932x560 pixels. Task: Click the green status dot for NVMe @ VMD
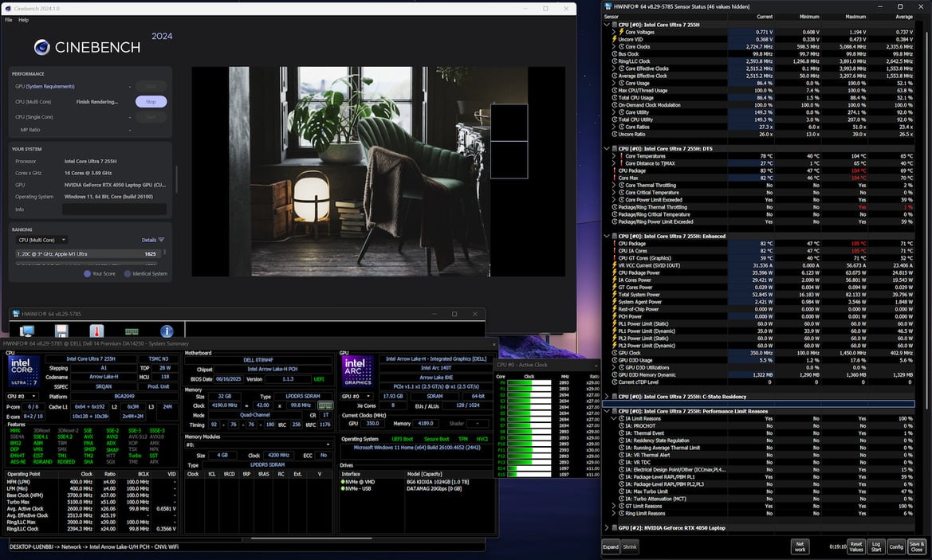point(343,482)
